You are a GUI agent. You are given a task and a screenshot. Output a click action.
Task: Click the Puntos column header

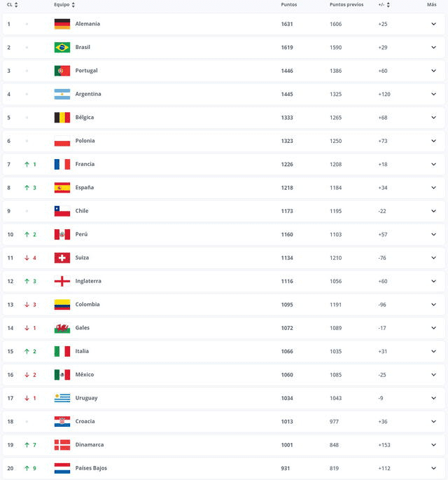coord(289,5)
